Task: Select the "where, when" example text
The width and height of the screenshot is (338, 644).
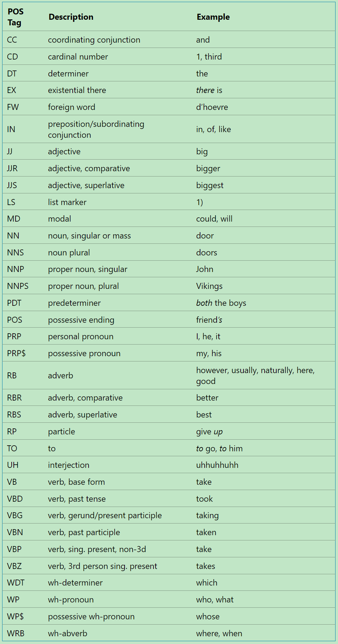Action: (x=219, y=633)
